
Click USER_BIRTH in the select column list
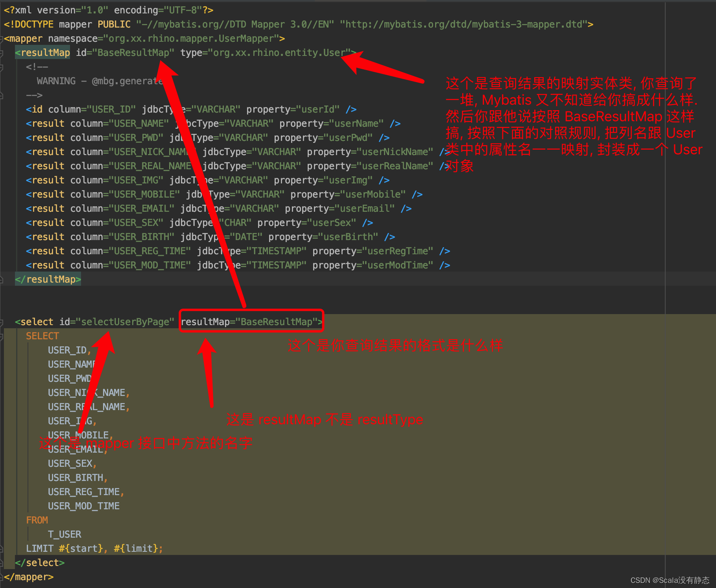76,478
